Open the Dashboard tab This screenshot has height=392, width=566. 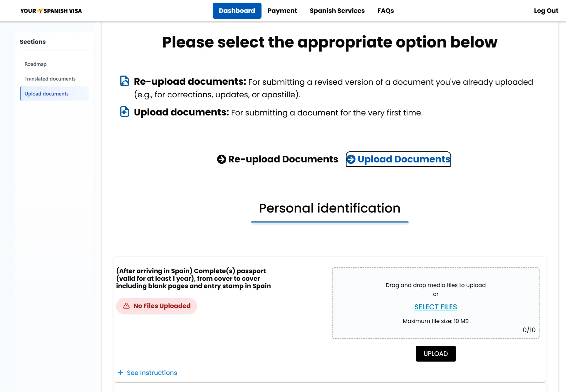pos(237,11)
